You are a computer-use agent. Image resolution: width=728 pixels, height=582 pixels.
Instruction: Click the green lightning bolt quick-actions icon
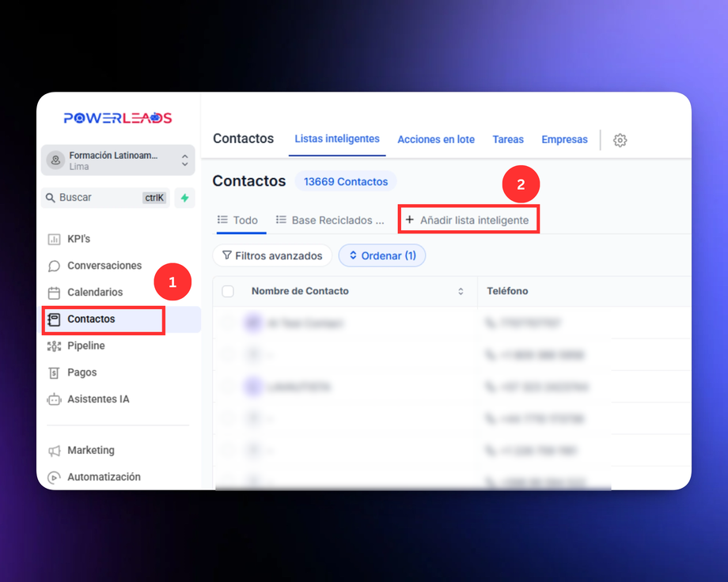(x=185, y=198)
